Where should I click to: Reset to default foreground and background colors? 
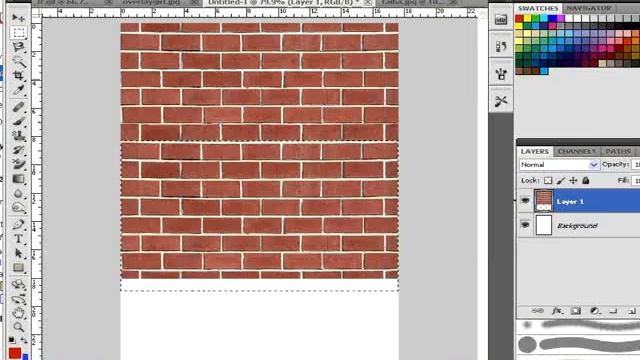12,340
